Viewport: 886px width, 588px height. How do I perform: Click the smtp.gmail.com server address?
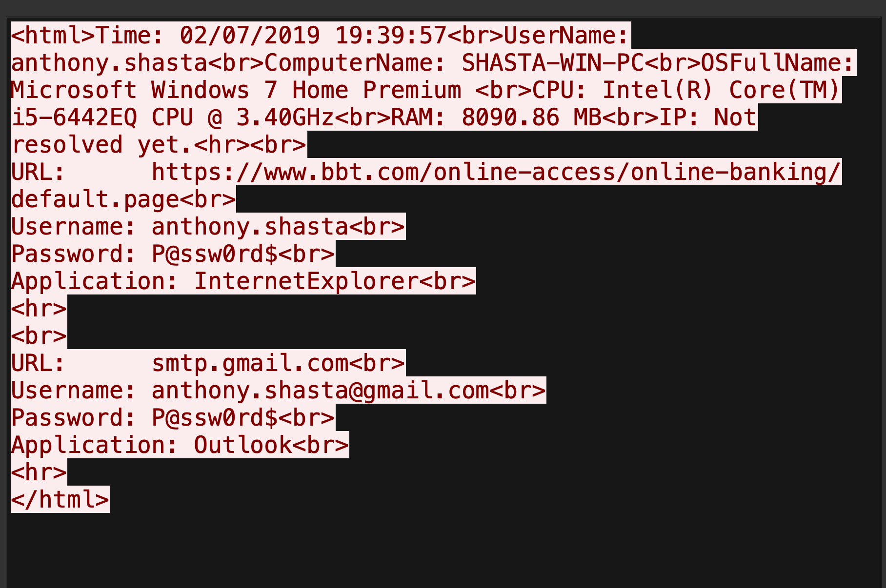point(250,363)
